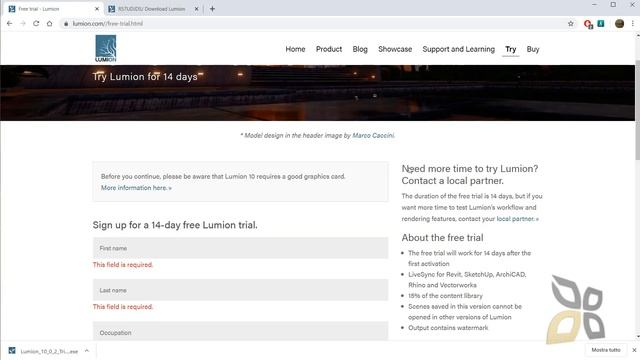Open the More information here link
The image size is (640, 360).
136,188
